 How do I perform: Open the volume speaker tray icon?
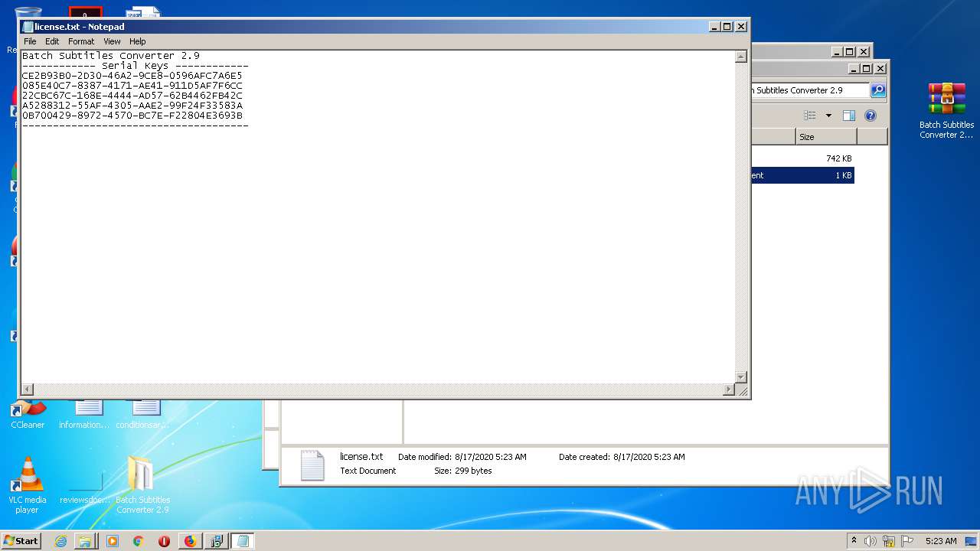[871, 541]
